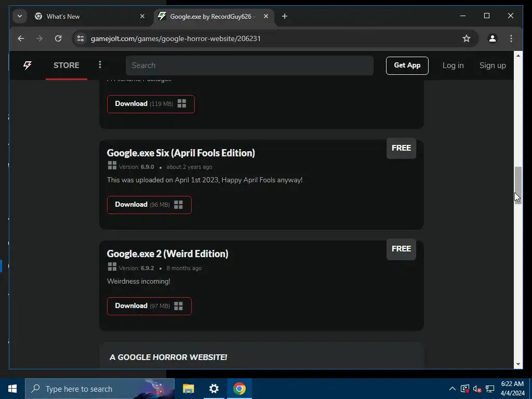View site information icon in address bar
Viewport: 532px width, 399px height.
81,38
